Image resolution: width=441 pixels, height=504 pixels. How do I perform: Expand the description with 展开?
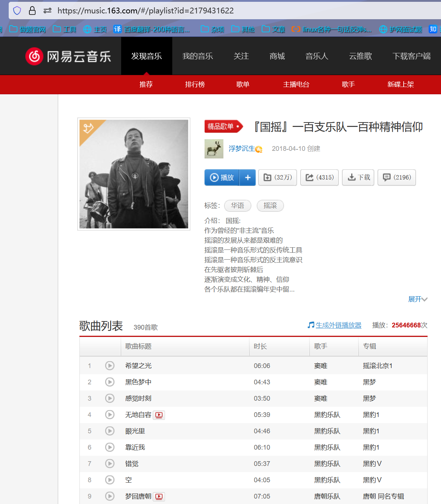[418, 299]
